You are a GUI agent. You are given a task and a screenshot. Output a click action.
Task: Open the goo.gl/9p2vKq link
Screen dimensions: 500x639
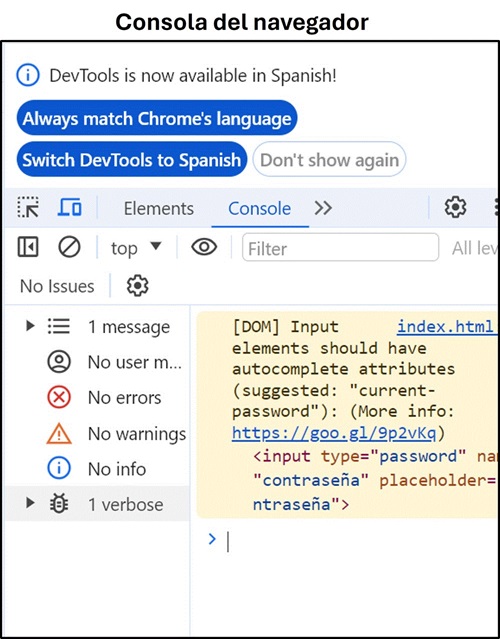pyautogui.click(x=334, y=433)
